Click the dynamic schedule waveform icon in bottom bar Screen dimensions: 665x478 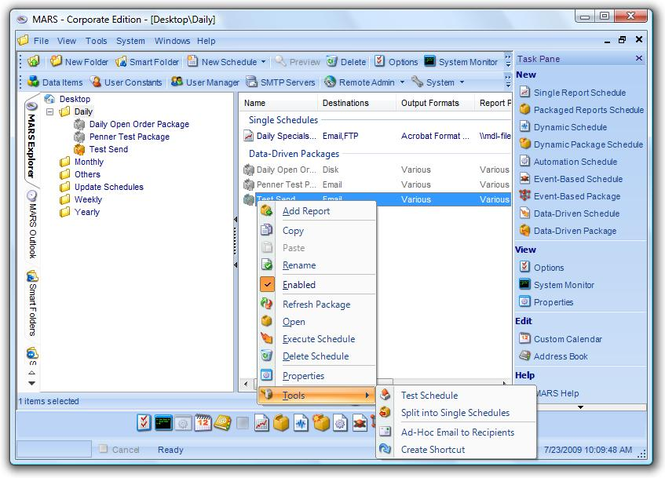[x=301, y=422]
